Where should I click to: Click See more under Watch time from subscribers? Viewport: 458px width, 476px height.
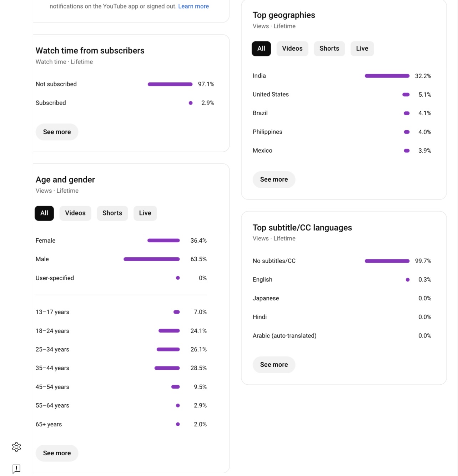pos(57,132)
